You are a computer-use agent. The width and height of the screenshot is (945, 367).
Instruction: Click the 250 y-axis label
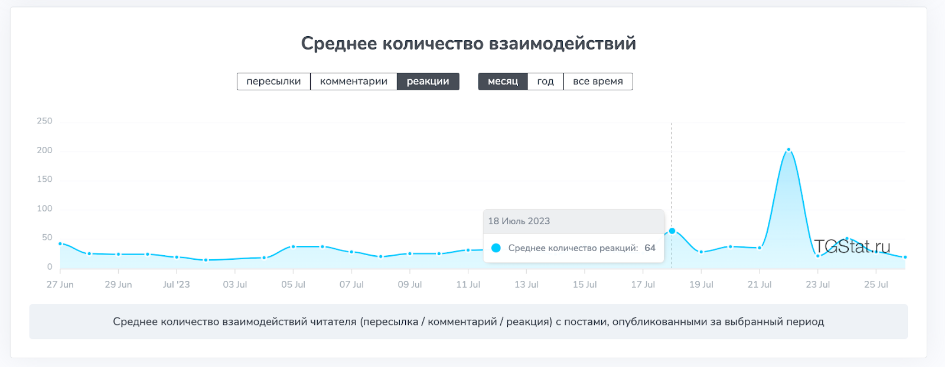click(45, 122)
